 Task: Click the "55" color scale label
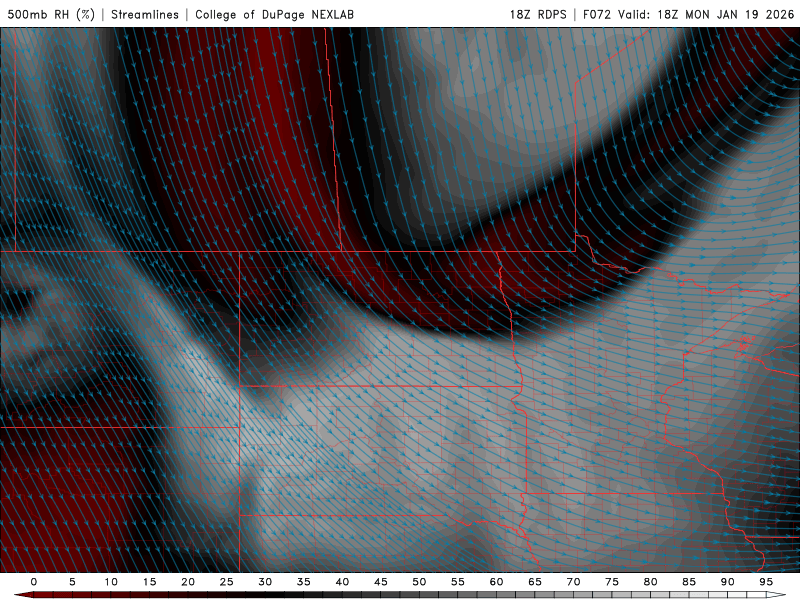click(458, 582)
